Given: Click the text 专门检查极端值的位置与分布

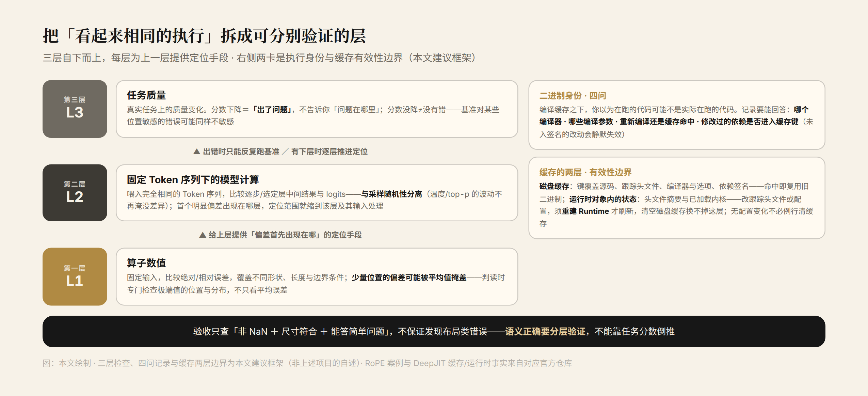Looking at the screenshot, I should (177, 290).
